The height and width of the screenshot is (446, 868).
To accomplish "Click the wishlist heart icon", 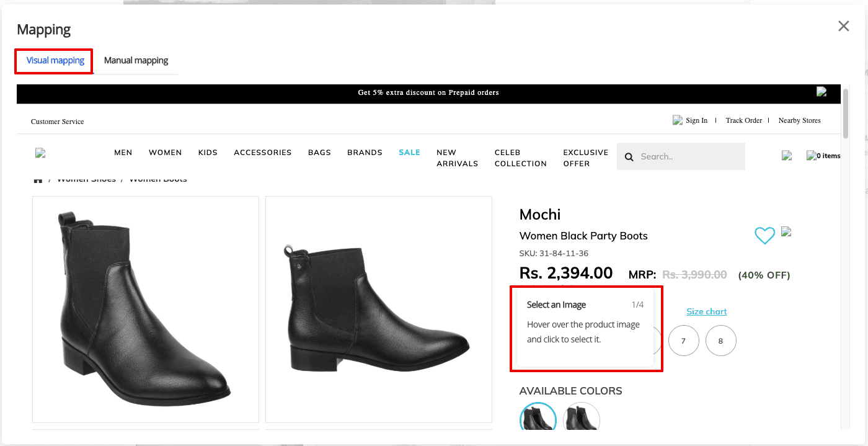I will tap(764, 236).
